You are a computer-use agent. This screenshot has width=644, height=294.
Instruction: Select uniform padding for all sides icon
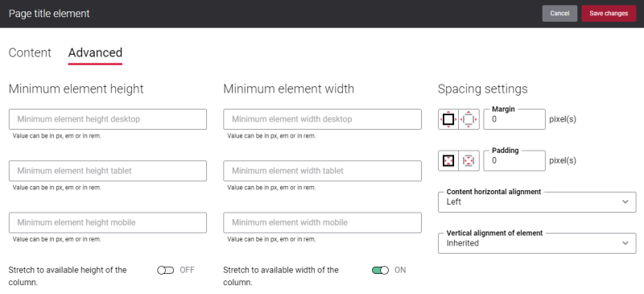(448, 160)
